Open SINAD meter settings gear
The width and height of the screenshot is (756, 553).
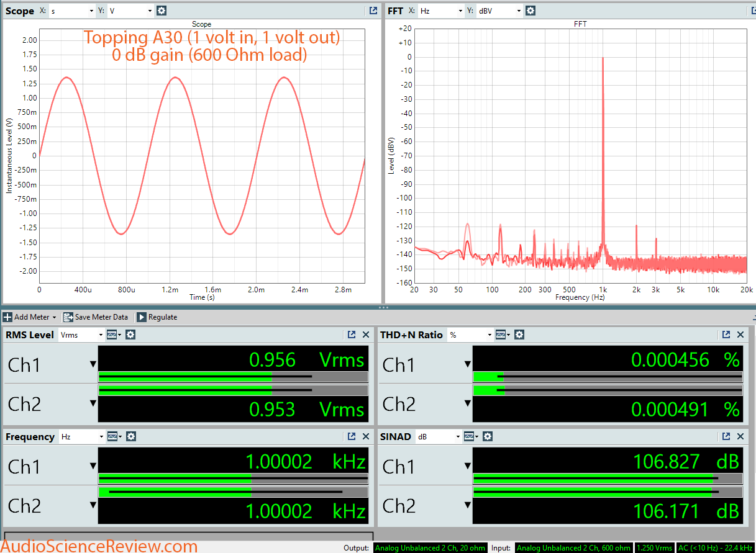488,436
